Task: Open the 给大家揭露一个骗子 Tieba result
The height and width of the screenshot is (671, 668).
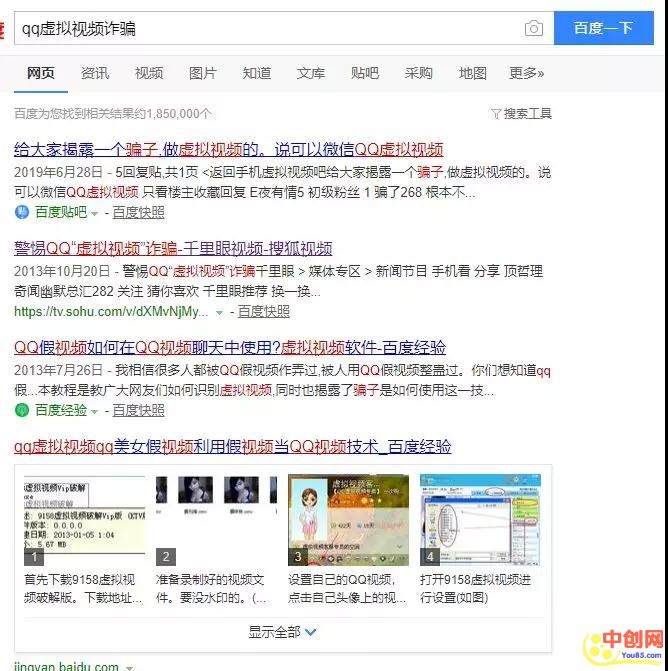Action: click(228, 150)
